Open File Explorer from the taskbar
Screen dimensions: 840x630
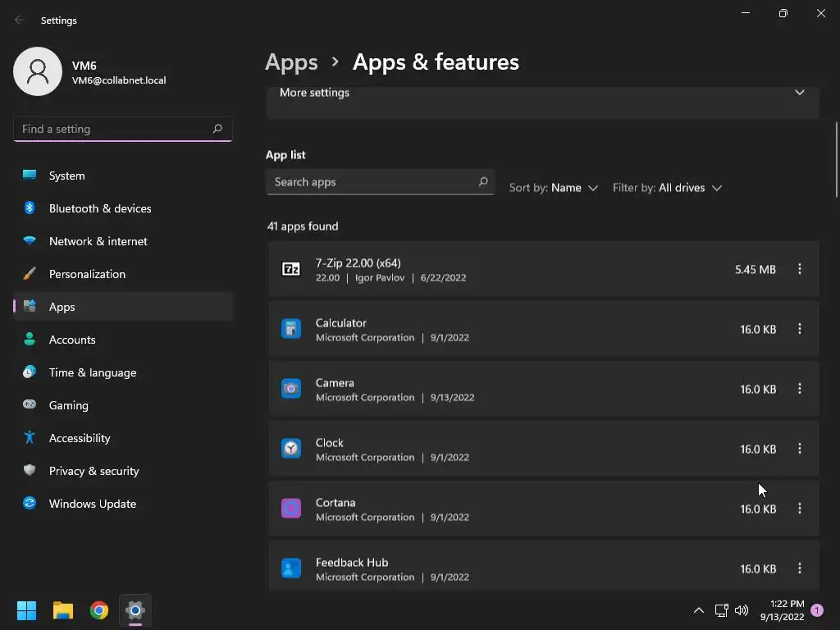63,610
